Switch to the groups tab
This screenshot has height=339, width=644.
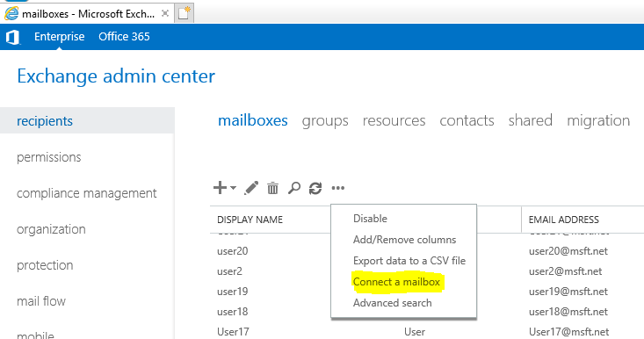pos(325,121)
